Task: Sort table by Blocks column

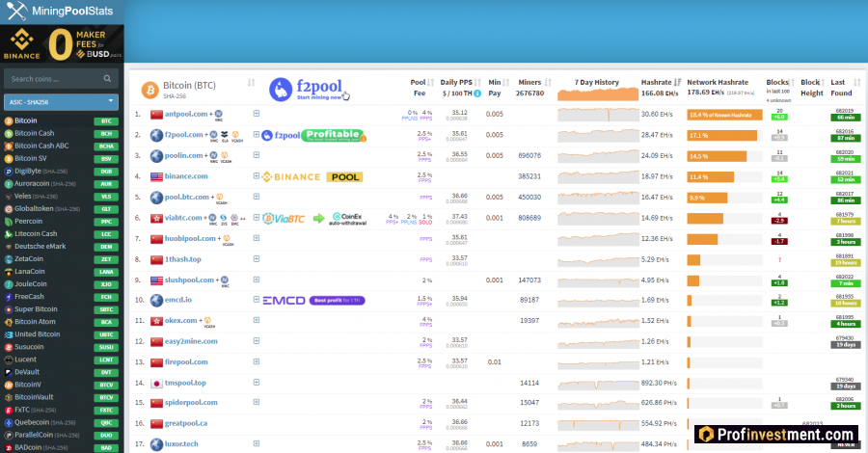Action: tap(792, 83)
